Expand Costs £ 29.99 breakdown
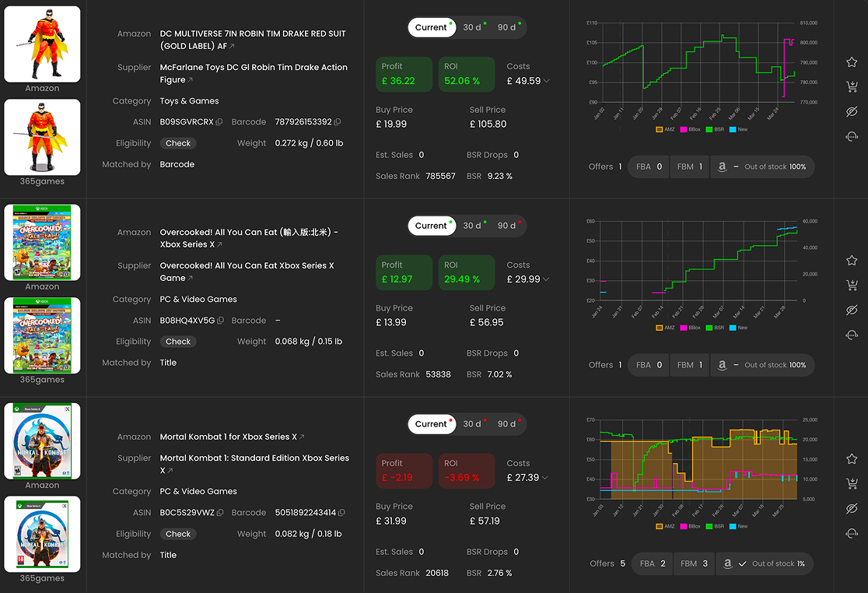This screenshot has width=868, height=593. coord(546,279)
